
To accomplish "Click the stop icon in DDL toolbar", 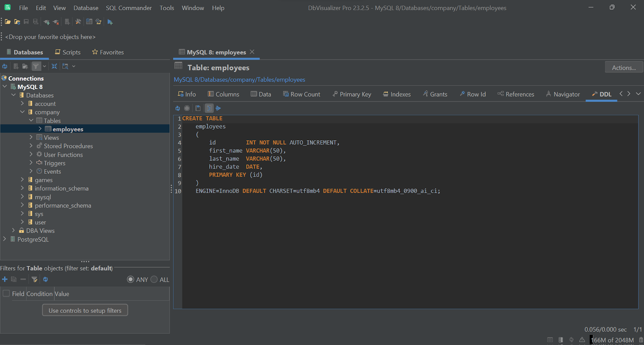I will [x=187, y=108].
